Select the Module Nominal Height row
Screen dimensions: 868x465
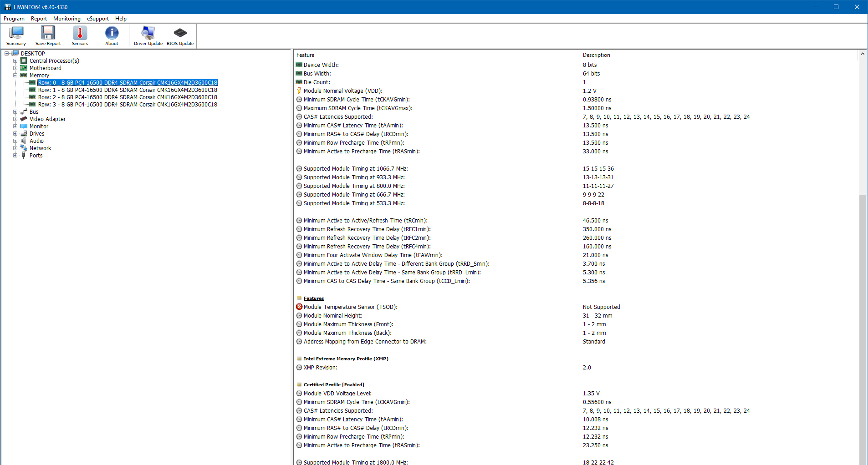click(576, 315)
